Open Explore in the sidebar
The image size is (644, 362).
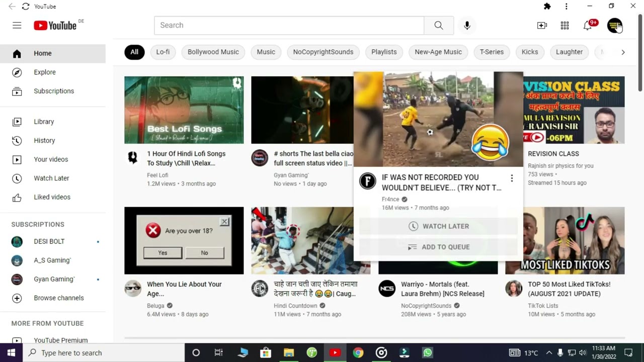pos(53,72)
